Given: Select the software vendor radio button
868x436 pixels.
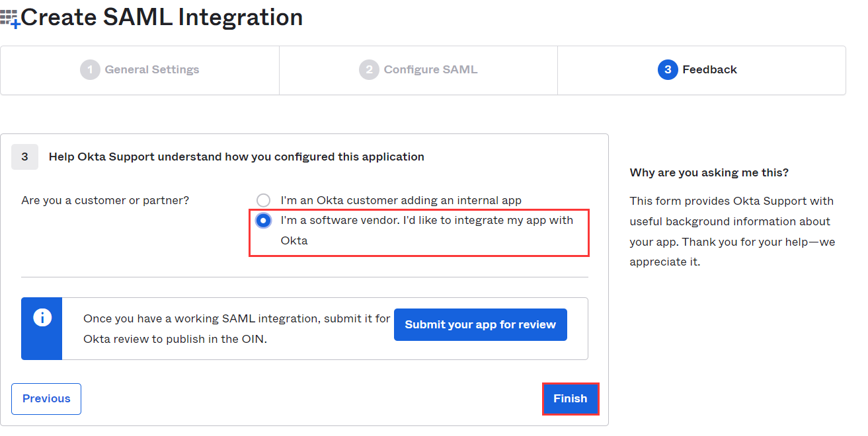Looking at the screenshot, I should [x=264, y=221].
